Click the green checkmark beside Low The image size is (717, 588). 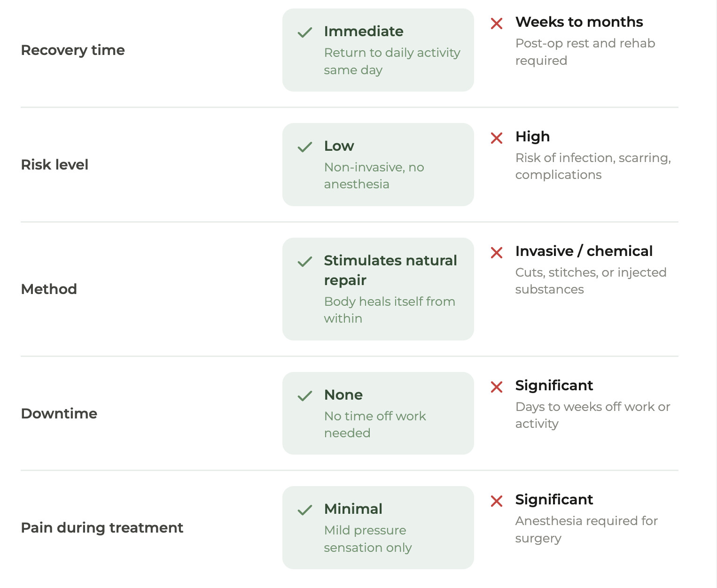pos(305,147)
